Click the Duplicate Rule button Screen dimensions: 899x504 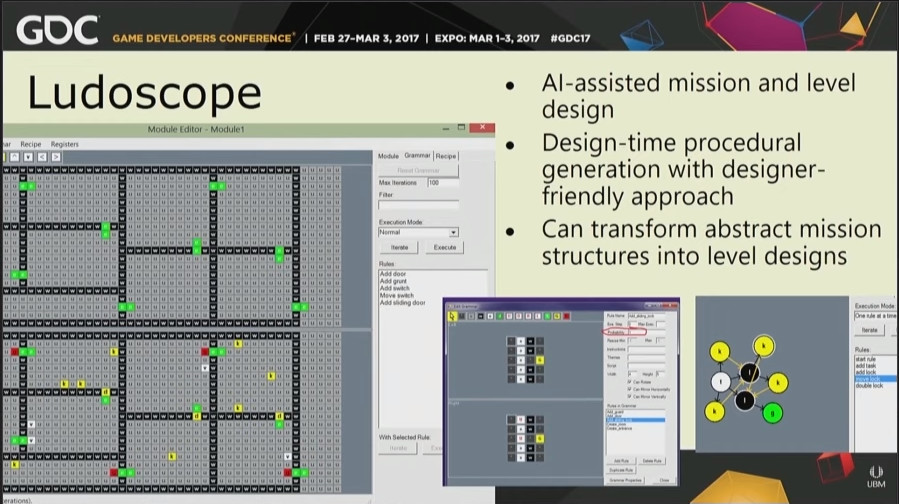[x=622, y=470]
